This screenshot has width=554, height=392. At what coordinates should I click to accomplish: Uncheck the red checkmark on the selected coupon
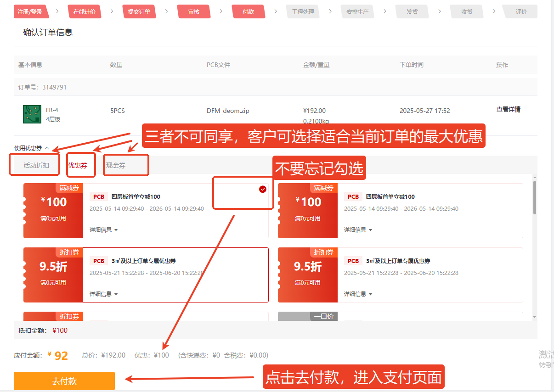[263, 189]
